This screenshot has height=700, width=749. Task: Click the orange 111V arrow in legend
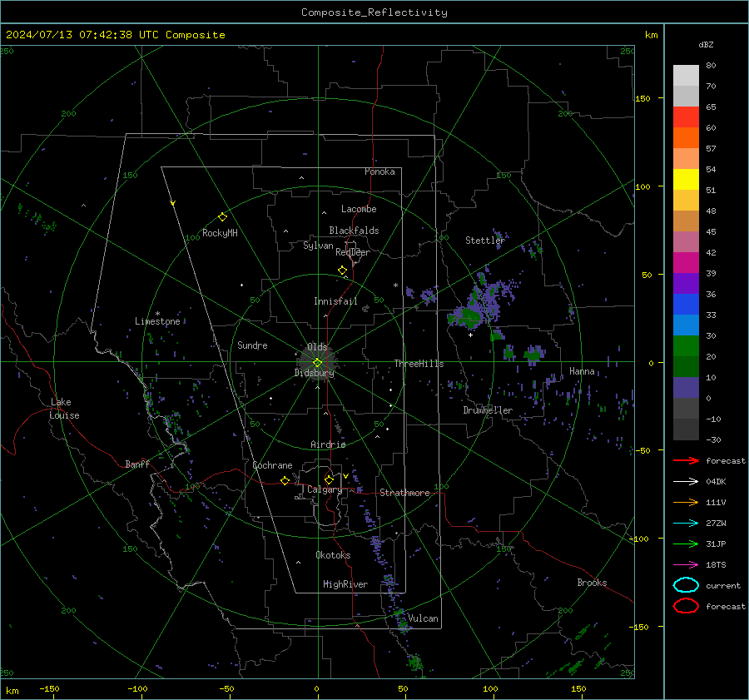pos(686,502)
